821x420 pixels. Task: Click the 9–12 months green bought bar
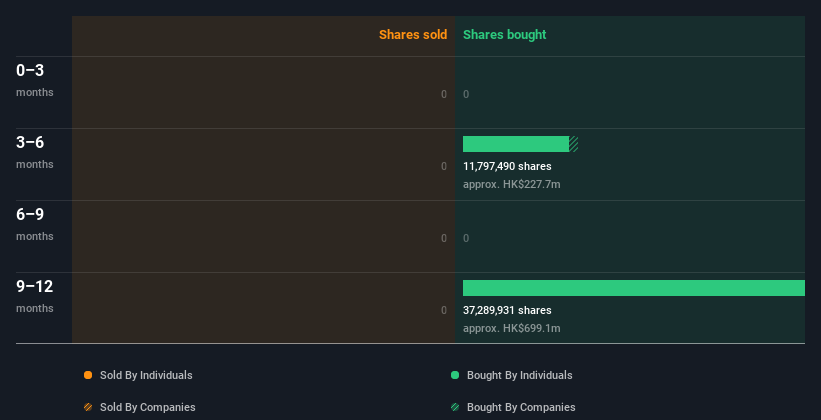(634, 288)
